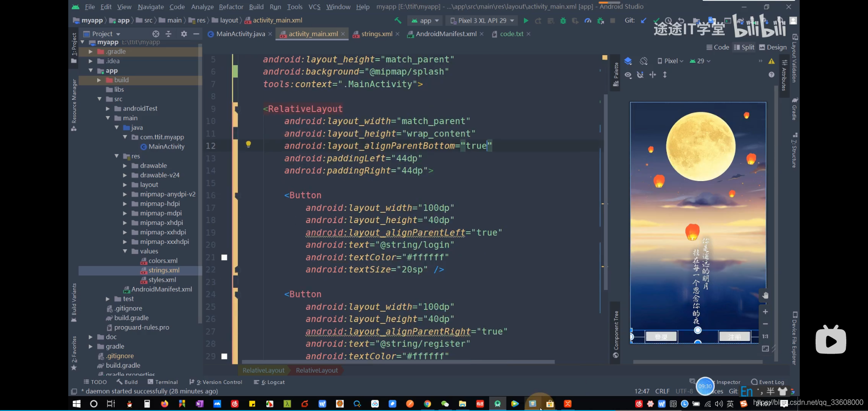Click the Git update project arrow
This screenshot has width=868, height=411.
(643, 21)
